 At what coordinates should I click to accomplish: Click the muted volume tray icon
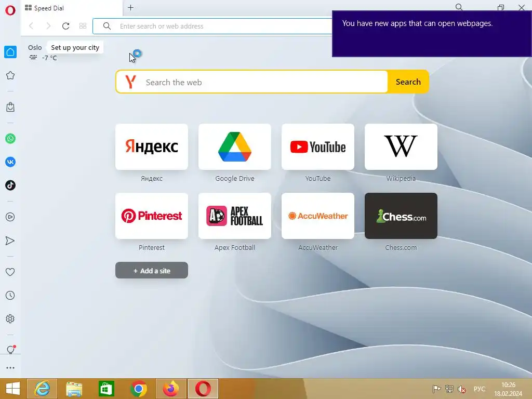[x=462, y=389]
